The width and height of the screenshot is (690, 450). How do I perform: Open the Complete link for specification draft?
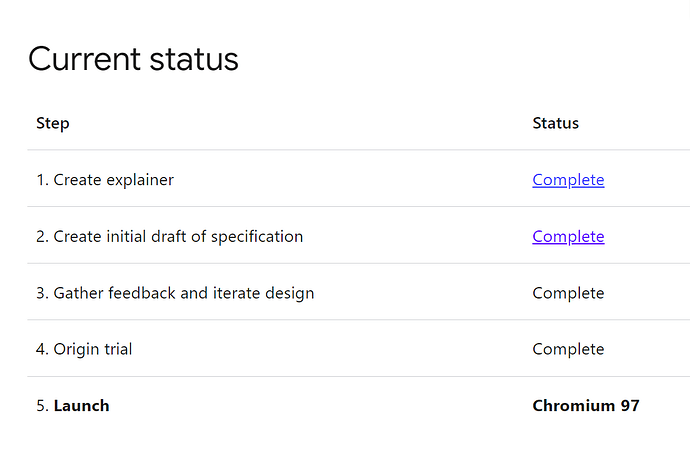point(568,237)
